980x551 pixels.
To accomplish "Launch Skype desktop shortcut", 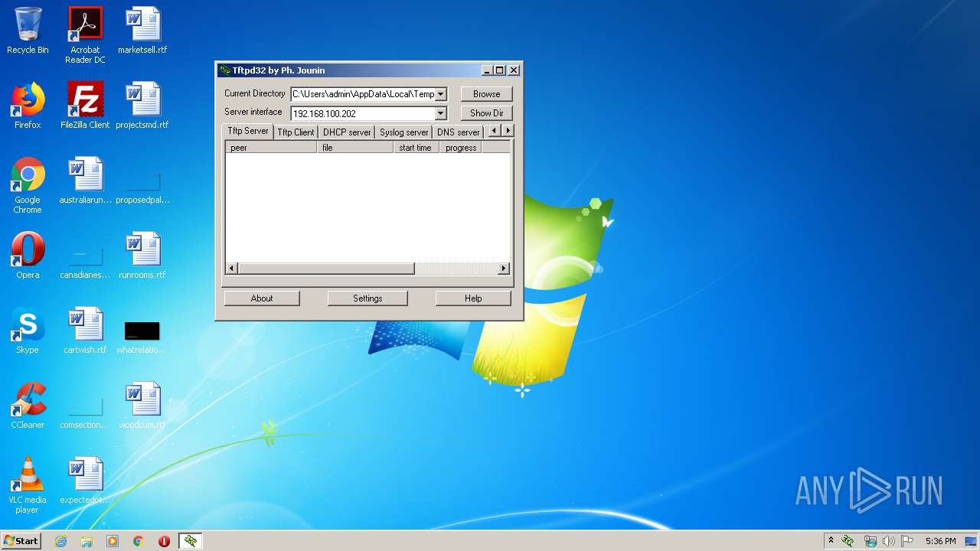I will 28,331.
